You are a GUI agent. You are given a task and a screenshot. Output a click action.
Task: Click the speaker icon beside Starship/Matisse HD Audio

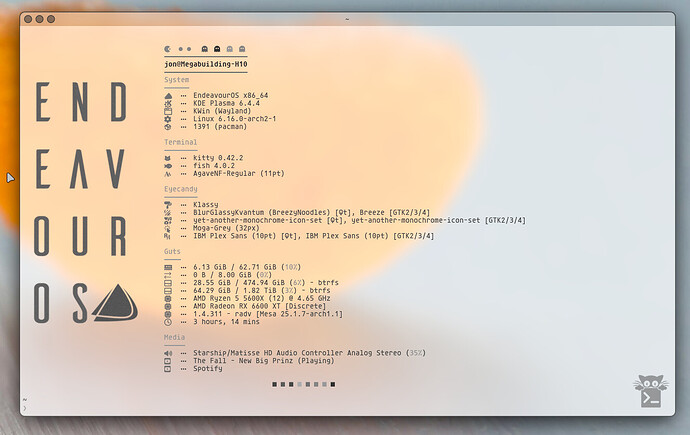pyautogui.click(x=168, y=353)
